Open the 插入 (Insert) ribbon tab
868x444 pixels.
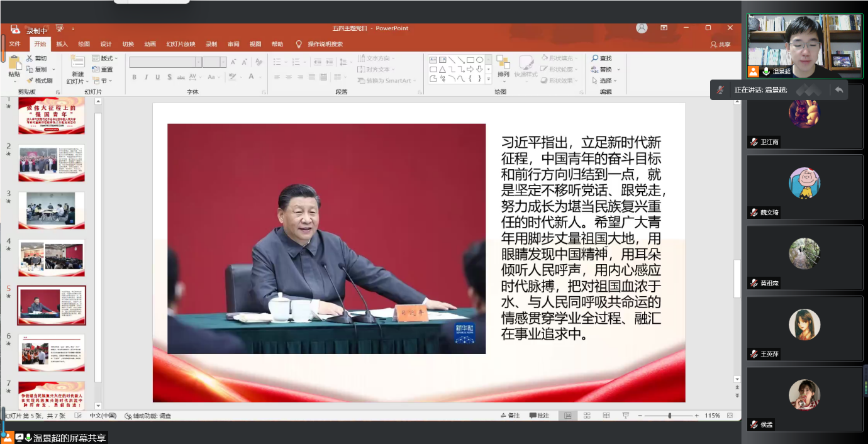click(x=62, y=44)
